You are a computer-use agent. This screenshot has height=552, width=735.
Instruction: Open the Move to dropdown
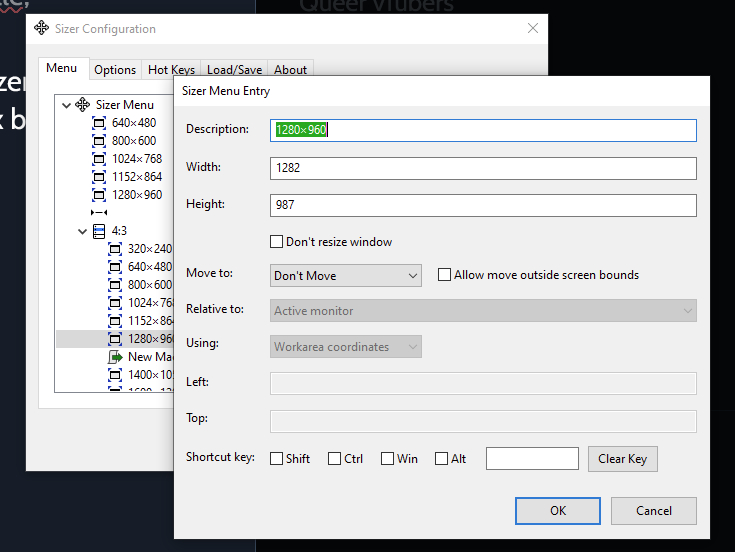[346, 275]
